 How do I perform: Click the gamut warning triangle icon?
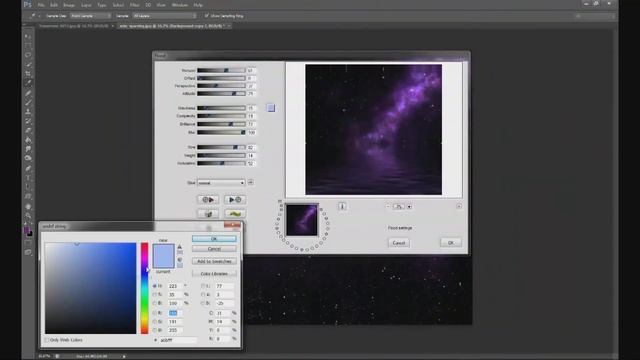[x=180, y=247]
